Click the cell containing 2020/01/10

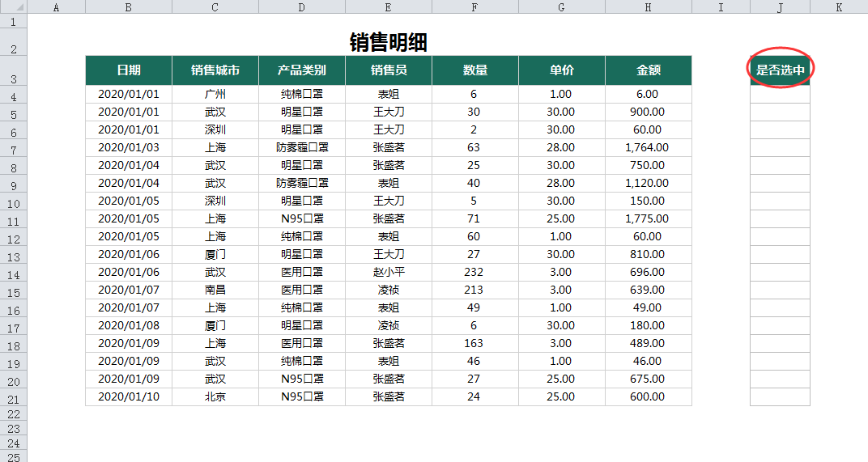point(129,396)
